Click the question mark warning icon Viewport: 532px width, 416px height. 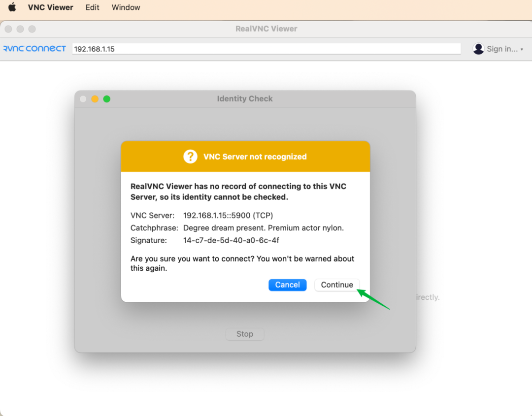[x=190, y=157]
